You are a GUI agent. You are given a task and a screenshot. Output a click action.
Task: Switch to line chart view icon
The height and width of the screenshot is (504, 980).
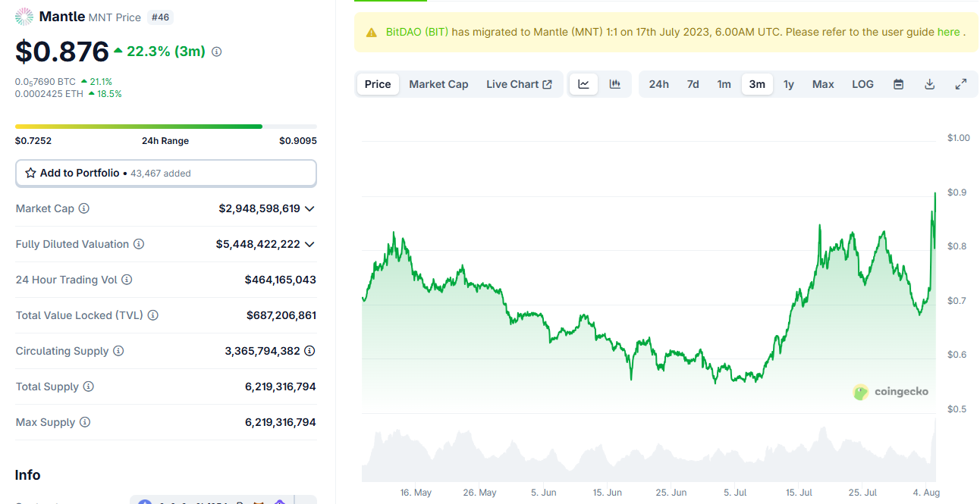(x=584, y=84)
